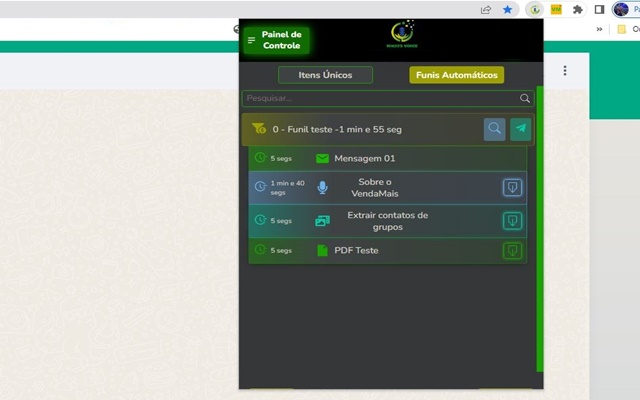This screenshot has width=640, height=400.
Task: Open the bookmarks folder icon
Action: click(622, 29)
